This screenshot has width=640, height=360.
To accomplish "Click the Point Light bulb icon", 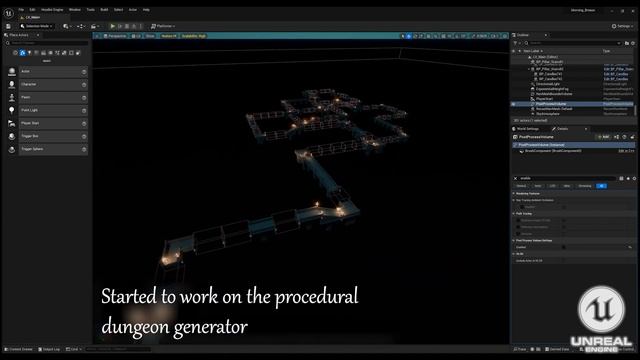I will (12, 110).
